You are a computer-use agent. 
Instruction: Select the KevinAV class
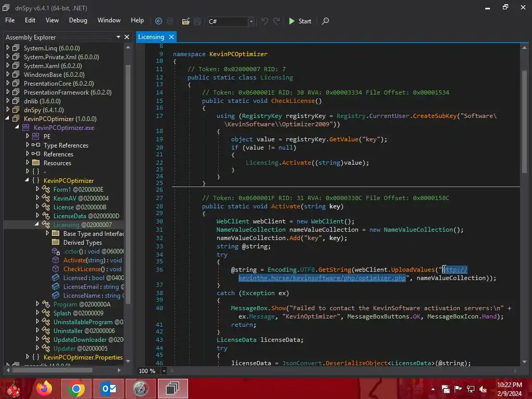point(81,198)
